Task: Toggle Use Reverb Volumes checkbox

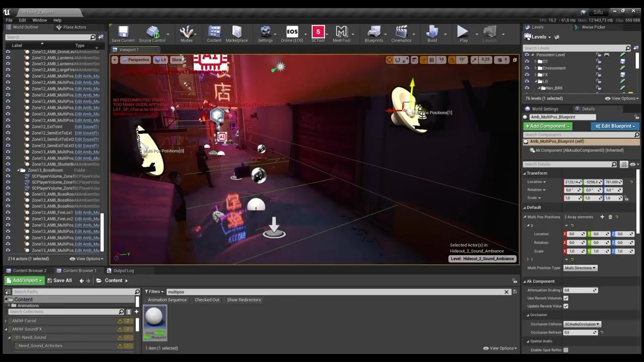Action: click(566, 298)
